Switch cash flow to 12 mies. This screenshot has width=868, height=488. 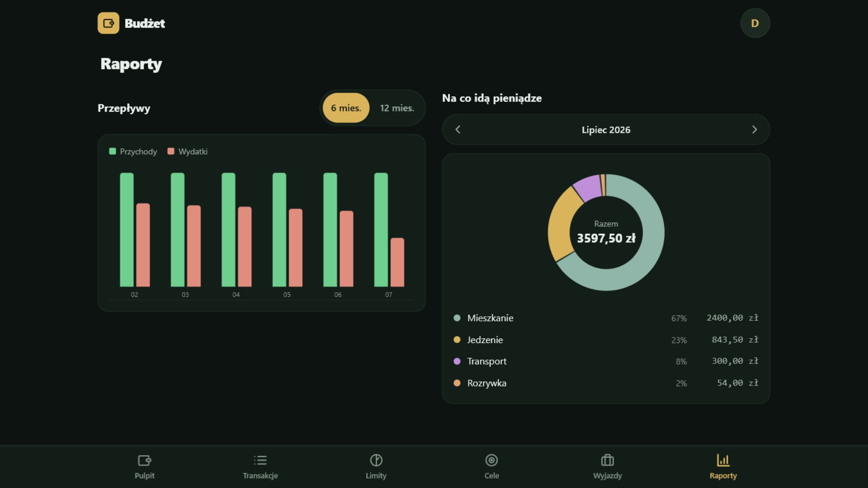(397, 108)
